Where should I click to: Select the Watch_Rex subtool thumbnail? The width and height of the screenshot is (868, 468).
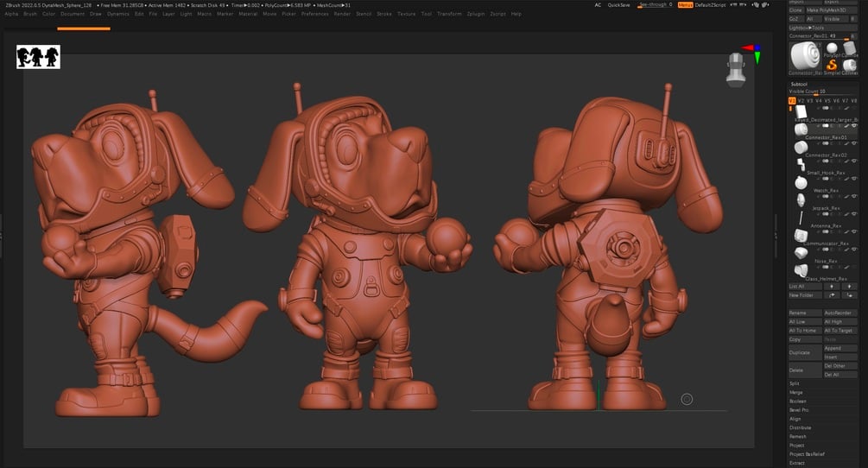(x=801, y=182)
